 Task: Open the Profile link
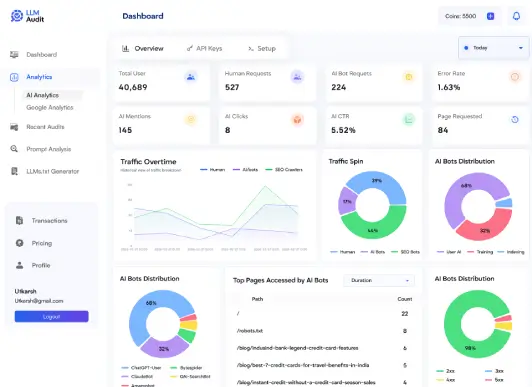pos(41,265)
